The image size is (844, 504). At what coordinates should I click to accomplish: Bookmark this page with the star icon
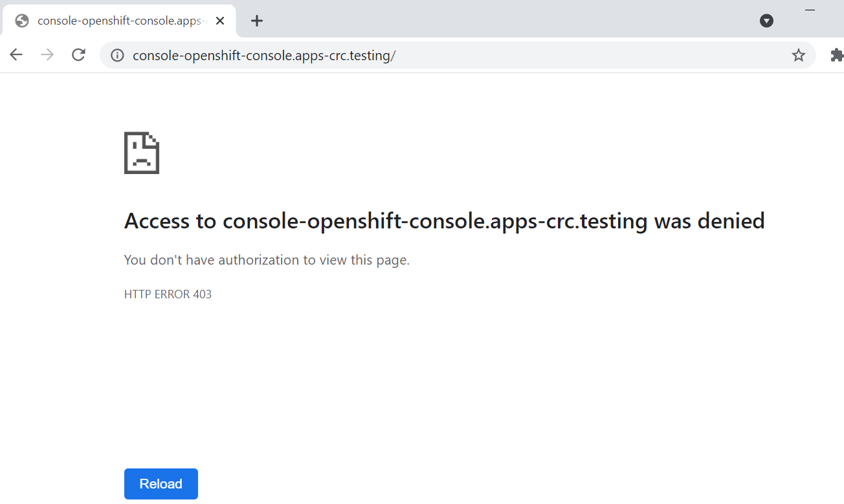pos(799,56)
